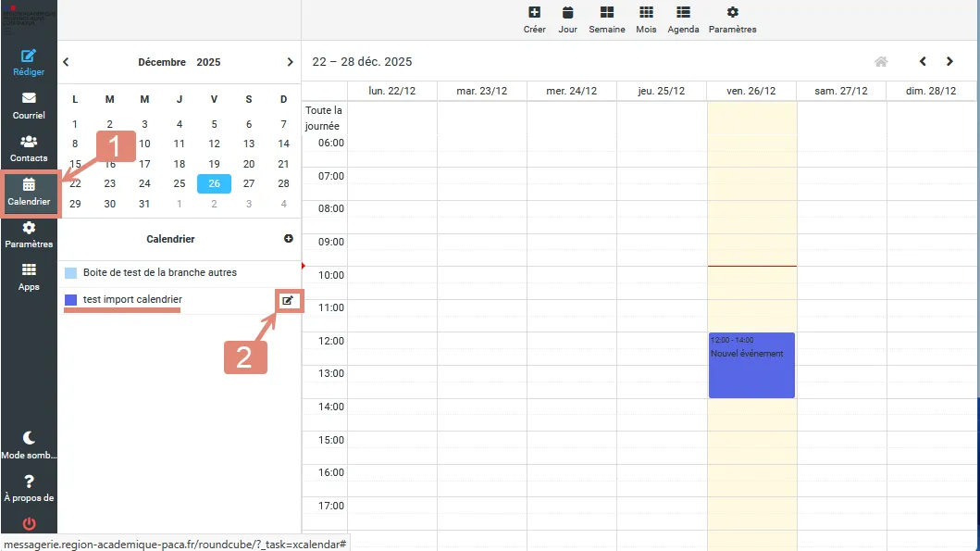980x551 pixels.
Task: Open the Rédiger compose button
Action: pyautogui.click(x=29, y=63)
